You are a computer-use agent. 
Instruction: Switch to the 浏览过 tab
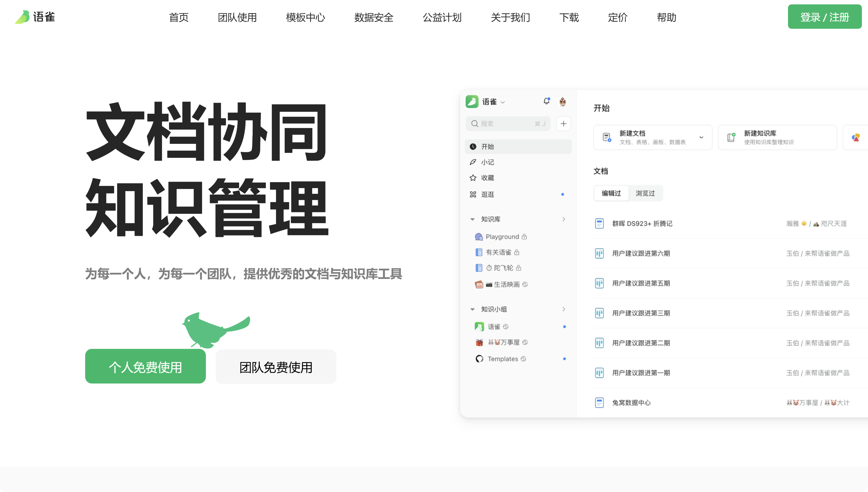coord(645,193)
